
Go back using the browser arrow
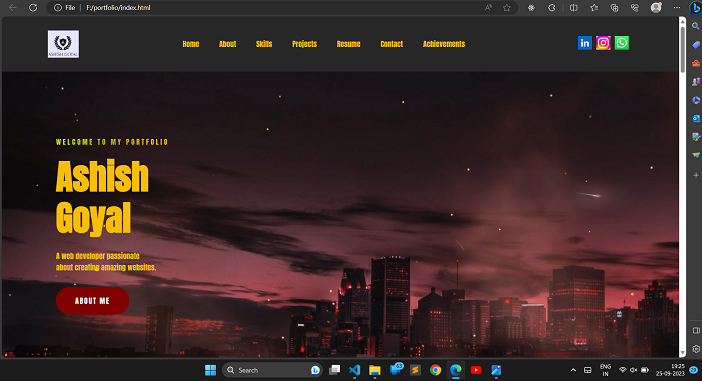13,8
